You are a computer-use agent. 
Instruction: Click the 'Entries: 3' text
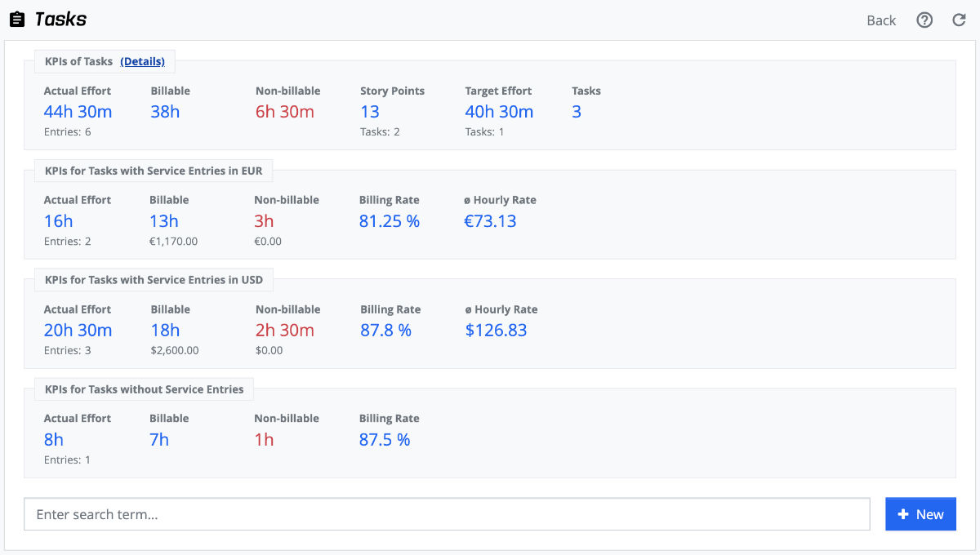(67, 351)
